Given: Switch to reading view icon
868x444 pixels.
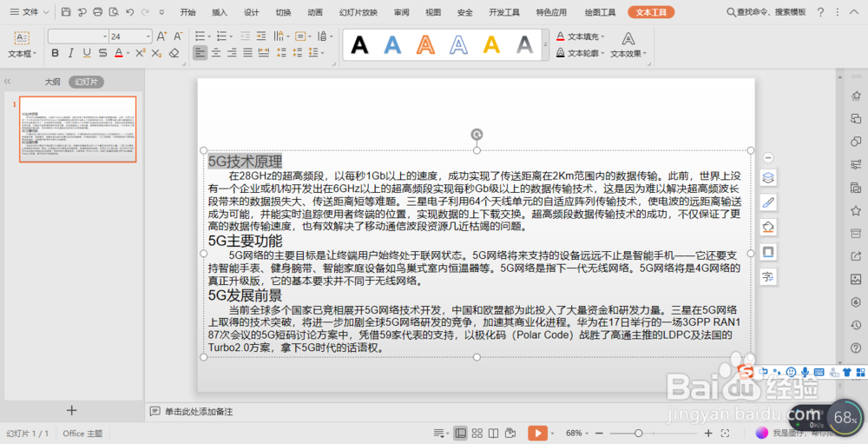Looking at the screenshot, I should (493, 433).
